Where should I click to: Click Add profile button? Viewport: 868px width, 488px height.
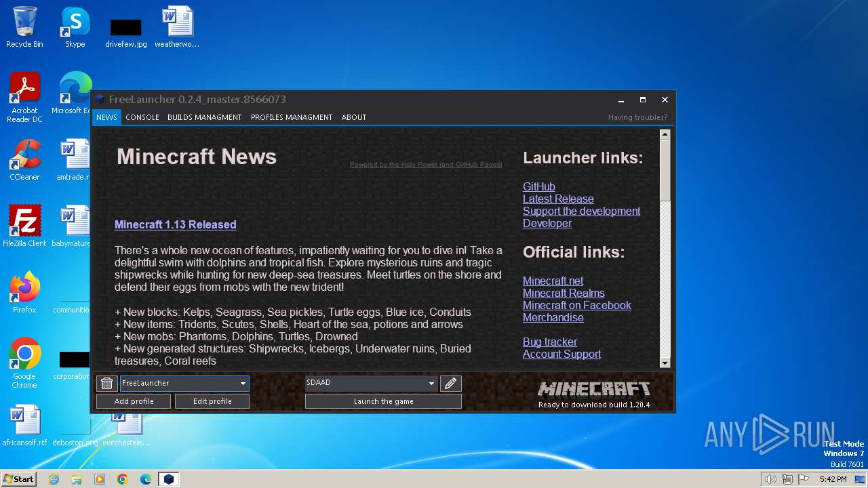point(134,401)
